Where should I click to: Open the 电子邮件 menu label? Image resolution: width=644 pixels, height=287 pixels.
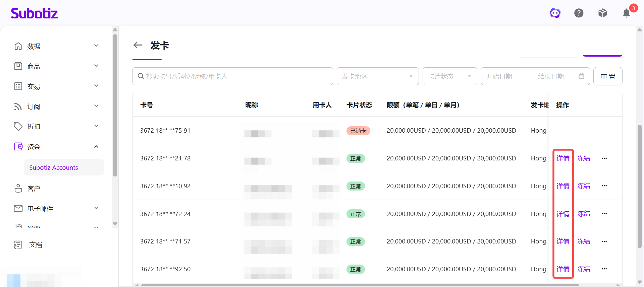[x=40, y=209]
